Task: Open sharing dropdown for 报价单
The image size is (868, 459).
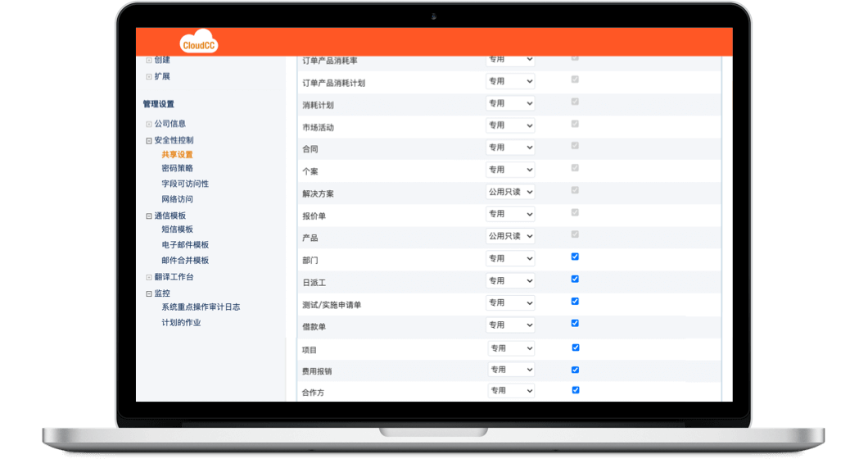Action: pos(510,214)
